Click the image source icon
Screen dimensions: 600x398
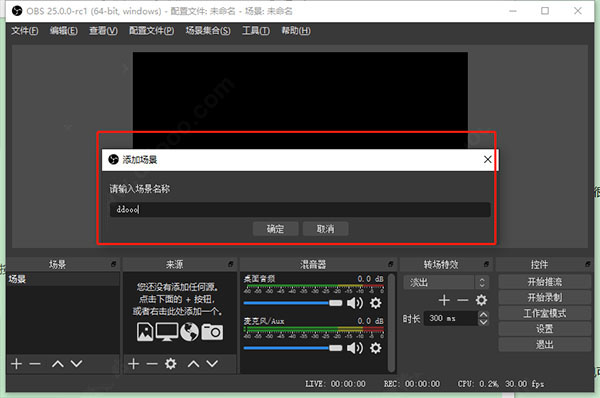pyautogui.click(x=145, y=332)
